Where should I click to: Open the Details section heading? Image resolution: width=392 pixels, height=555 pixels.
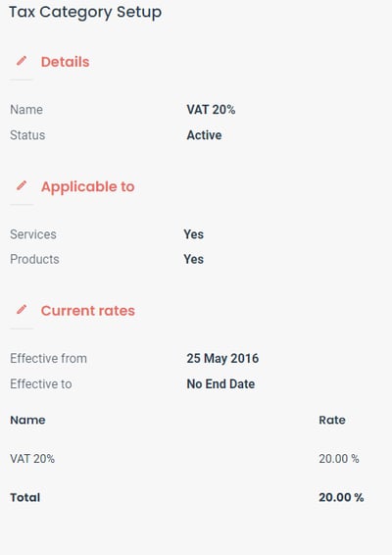click(65, 62)
